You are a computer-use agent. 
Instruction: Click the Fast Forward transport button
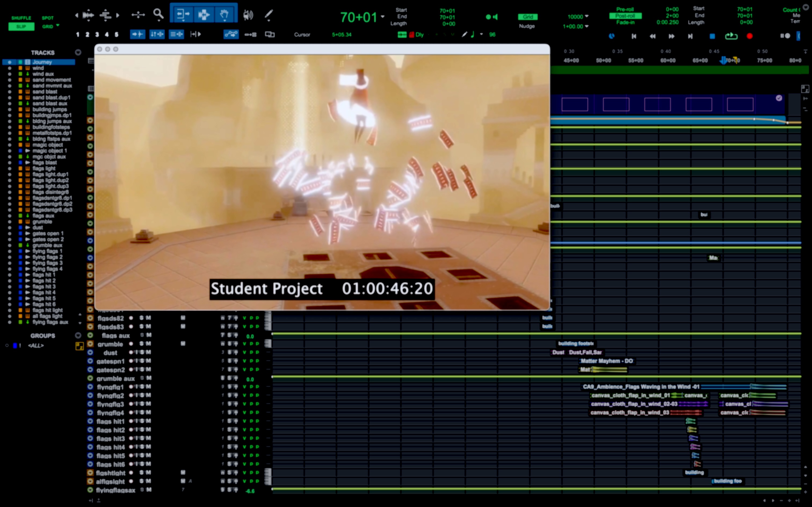[x=671, y=36]
